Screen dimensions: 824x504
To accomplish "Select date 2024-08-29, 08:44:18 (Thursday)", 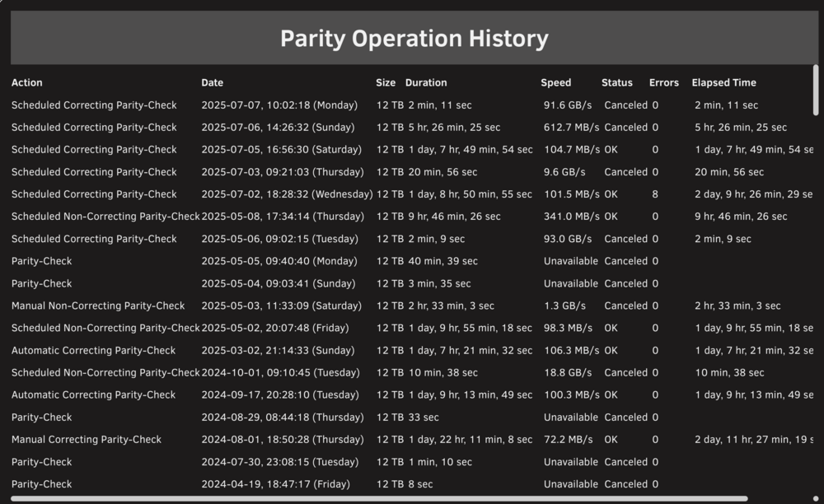I will tap(283, 418).
